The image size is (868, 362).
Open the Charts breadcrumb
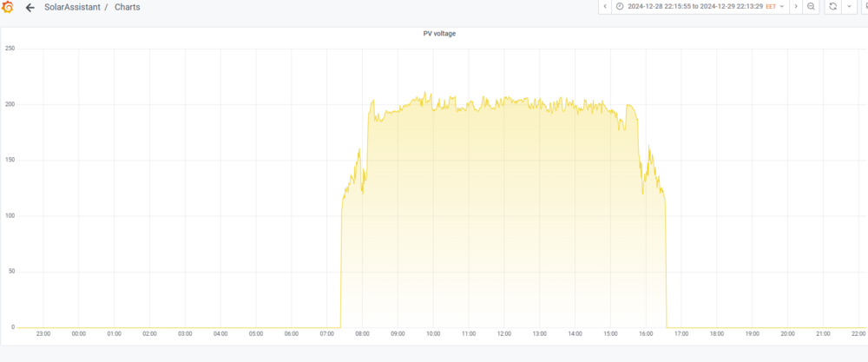click(x=128, y=8)
